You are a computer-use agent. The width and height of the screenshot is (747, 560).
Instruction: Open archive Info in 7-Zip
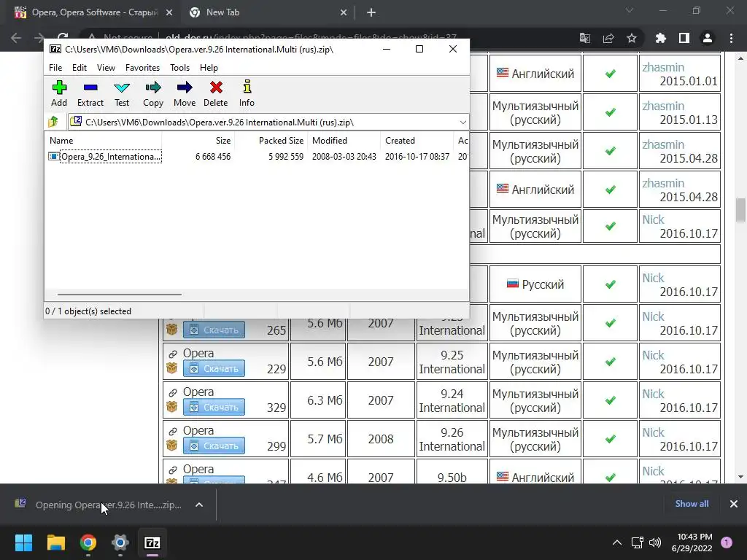pos(247,93)
